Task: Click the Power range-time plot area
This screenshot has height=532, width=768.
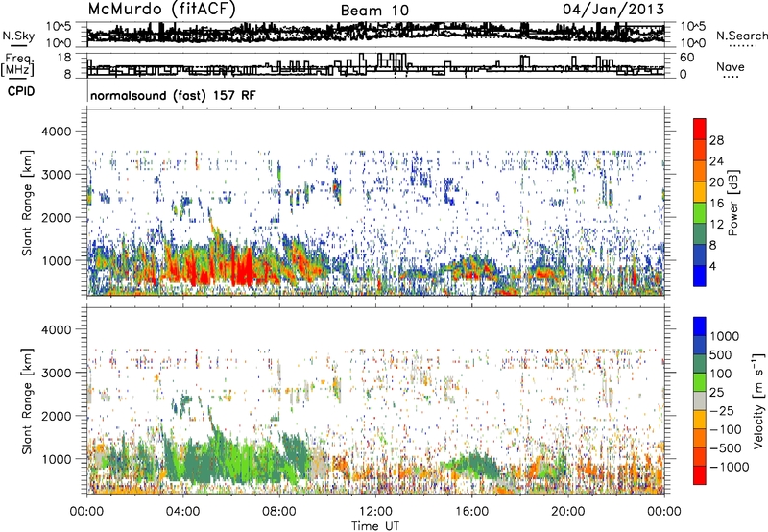Action: (x=375, y=203)
